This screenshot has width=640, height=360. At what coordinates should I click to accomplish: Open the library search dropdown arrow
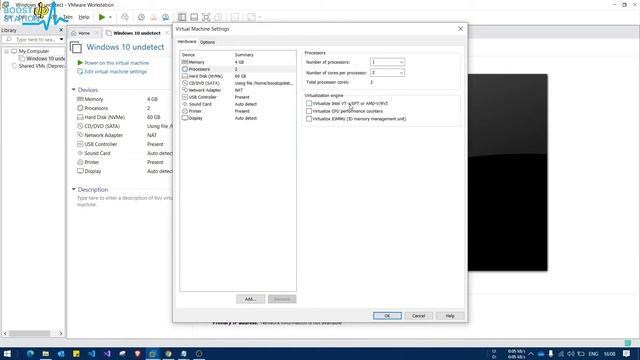click(x=61, y=40)
